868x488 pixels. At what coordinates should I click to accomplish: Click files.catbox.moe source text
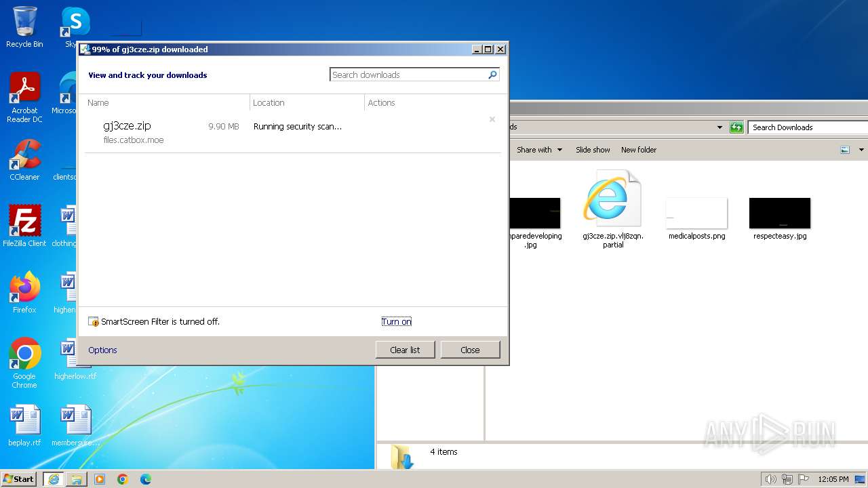tap(134, 140)
